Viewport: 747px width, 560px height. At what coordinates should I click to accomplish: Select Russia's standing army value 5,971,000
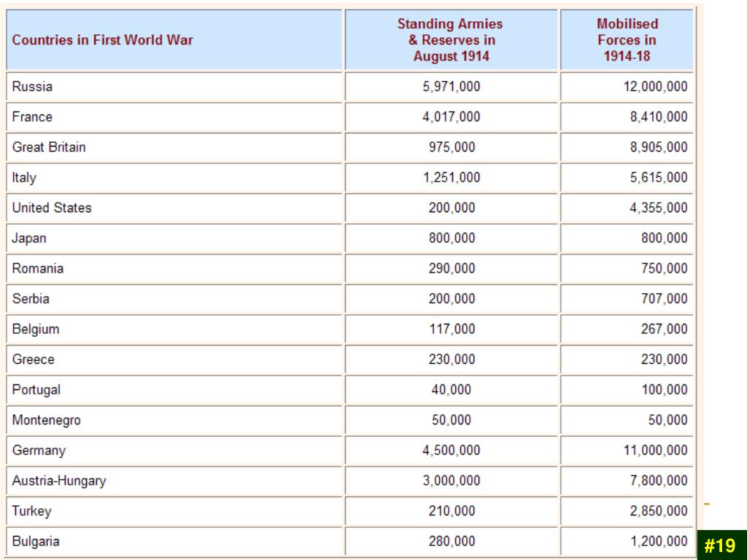click(451, 87)
